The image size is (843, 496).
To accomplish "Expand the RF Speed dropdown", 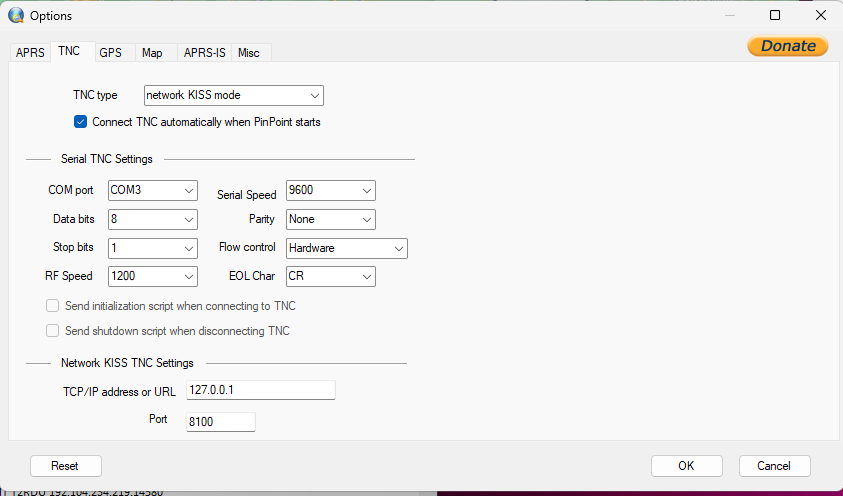I will pyautogui.click(x=152, y=277).
